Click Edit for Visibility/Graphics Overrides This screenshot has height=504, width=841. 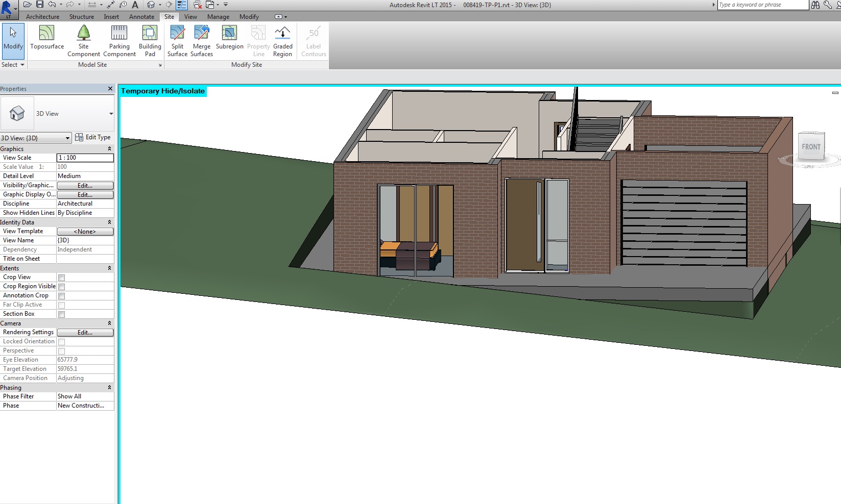click(x=85, y=186)
